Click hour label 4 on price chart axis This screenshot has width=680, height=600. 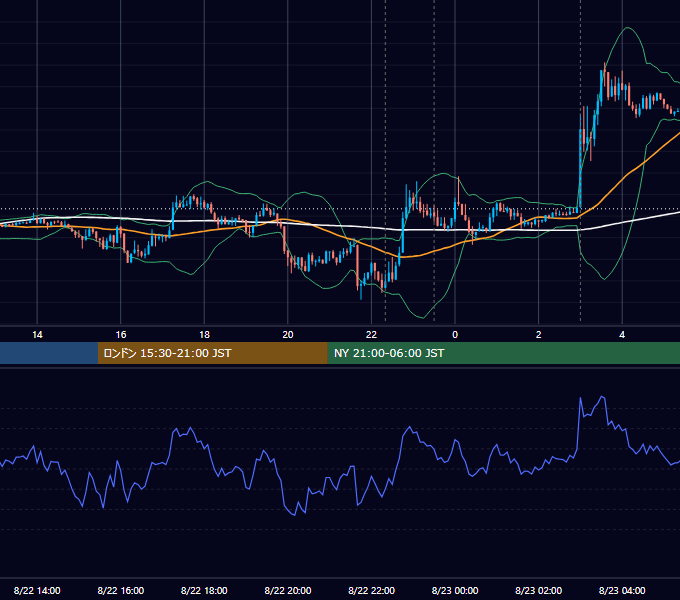622,335
